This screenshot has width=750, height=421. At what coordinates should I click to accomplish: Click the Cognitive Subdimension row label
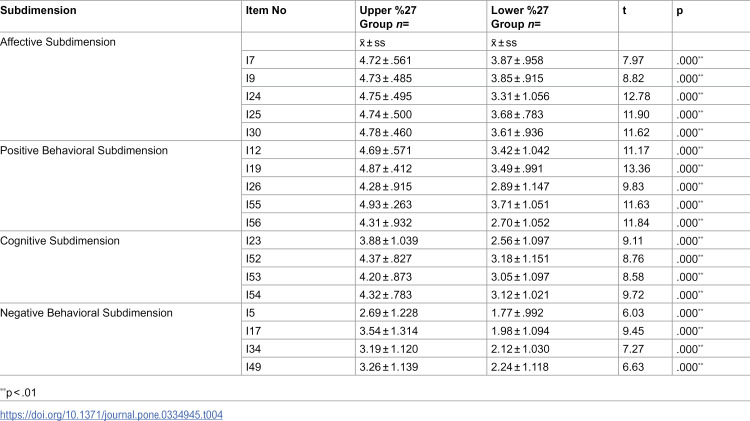60,241
